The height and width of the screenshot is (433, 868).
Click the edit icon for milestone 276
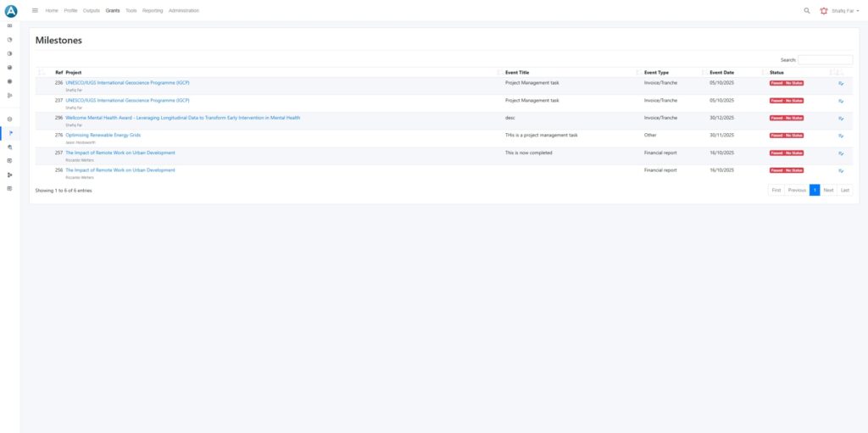[841, 136]
